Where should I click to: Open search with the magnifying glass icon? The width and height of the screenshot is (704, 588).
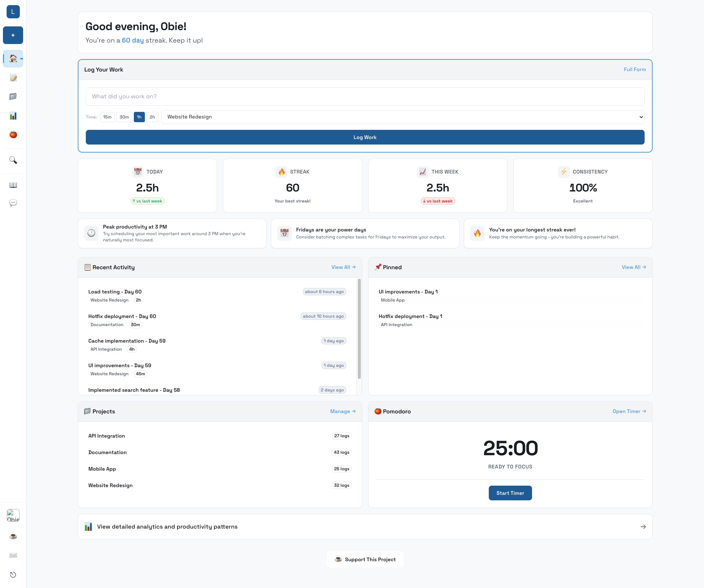(x=13, y=160)
